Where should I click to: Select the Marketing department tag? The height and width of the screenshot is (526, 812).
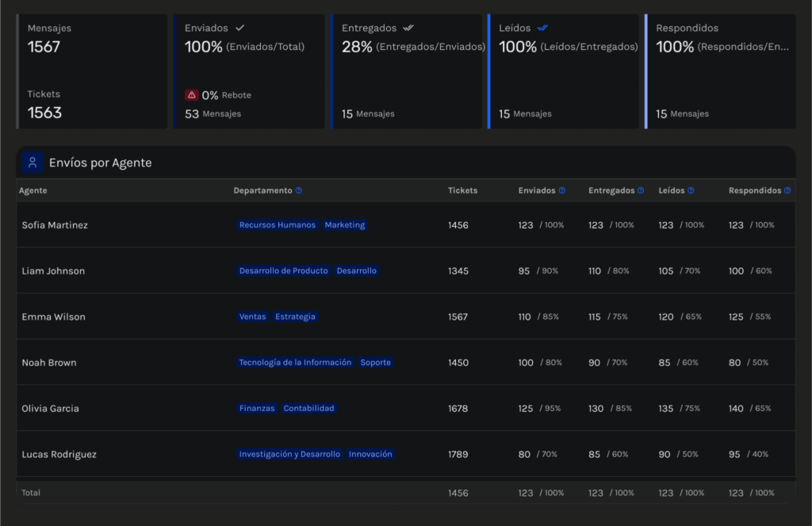tap(345, 225)
